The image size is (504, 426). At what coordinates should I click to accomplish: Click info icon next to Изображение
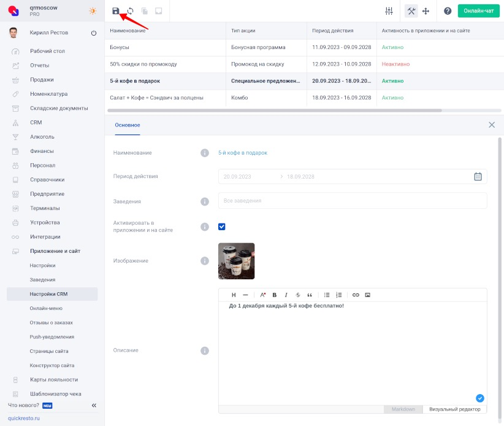205,261
